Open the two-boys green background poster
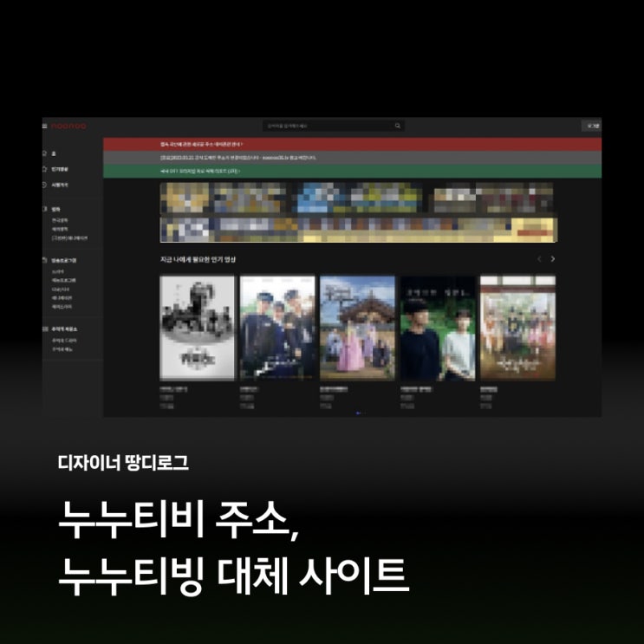The width and height of the screenshot is (644, 644). 438,329
